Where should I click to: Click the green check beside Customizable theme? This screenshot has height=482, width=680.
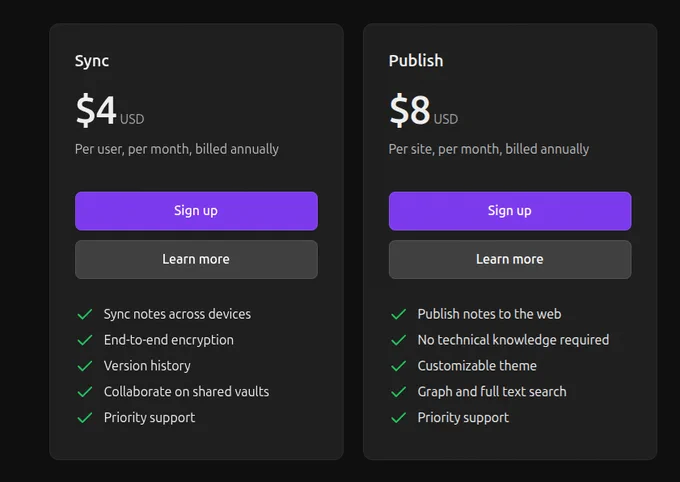399,366
